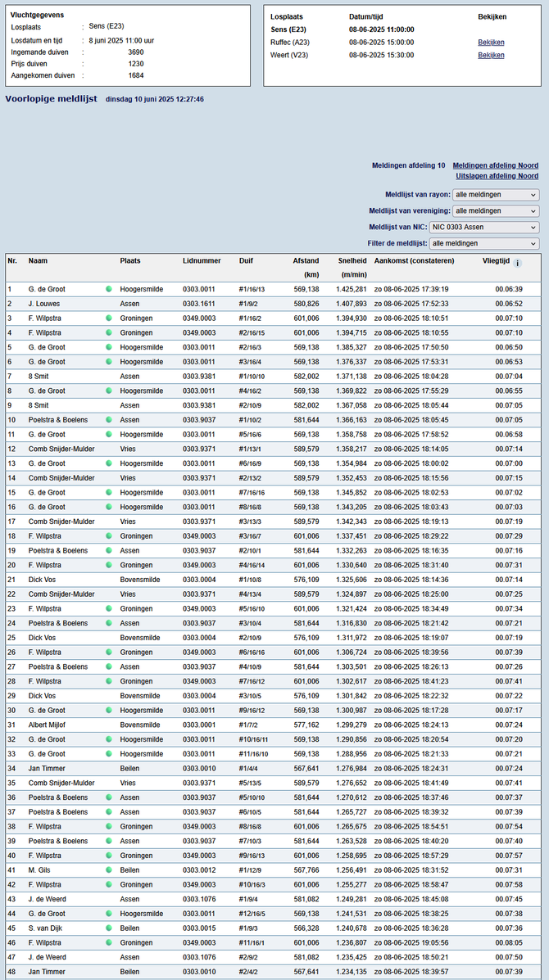This screenshot has width=549, height=980.
Task: Click speed value '1.407,893'
Action: (352, 304)
